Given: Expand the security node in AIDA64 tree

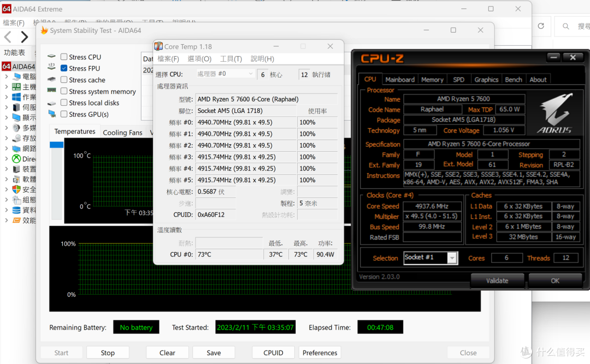Looking at the screenshot, I should (7, 189).
